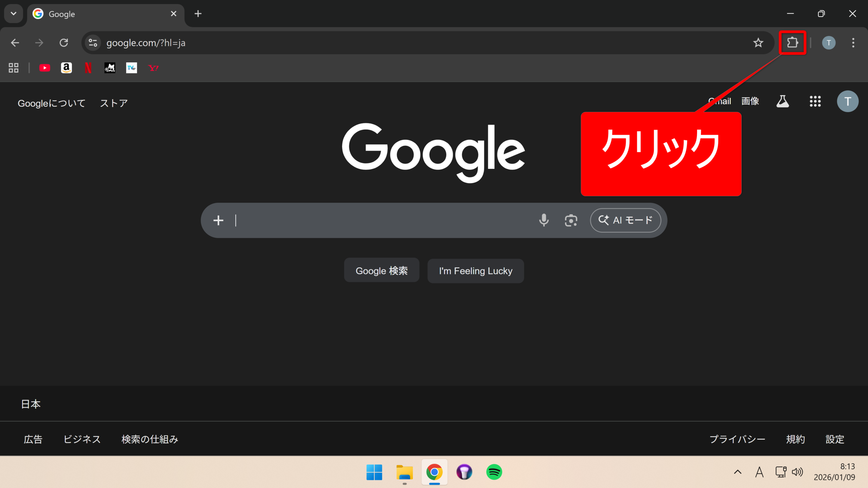Show hidden system tray icons chevron
Viewport: 868px width, 488px height.
pos(737,472)
